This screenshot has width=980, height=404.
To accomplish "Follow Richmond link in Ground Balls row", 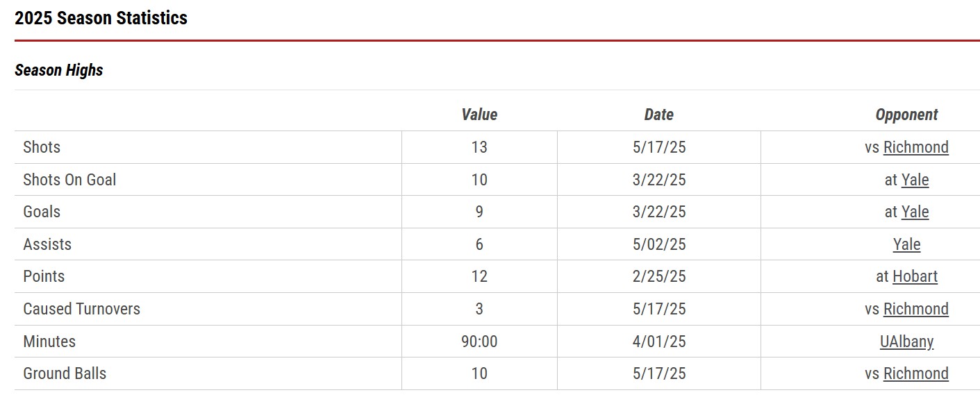I will [x=915, y=373].
